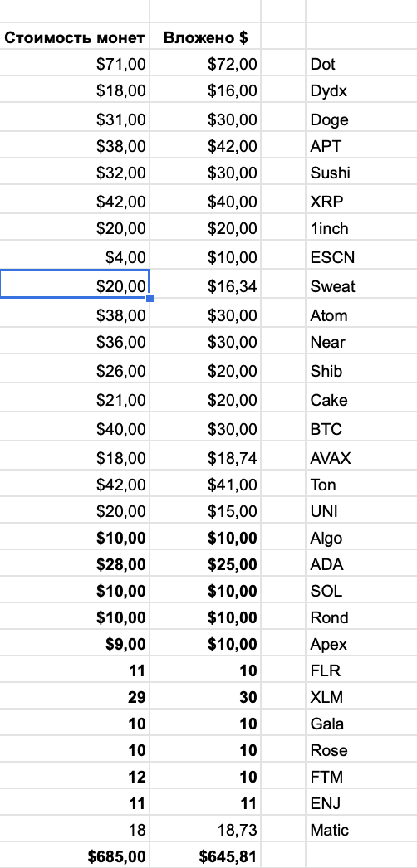This screenshot has width=417, height=868.
Task: Select the $645,81 total invested cell
Action: point(205,857)
